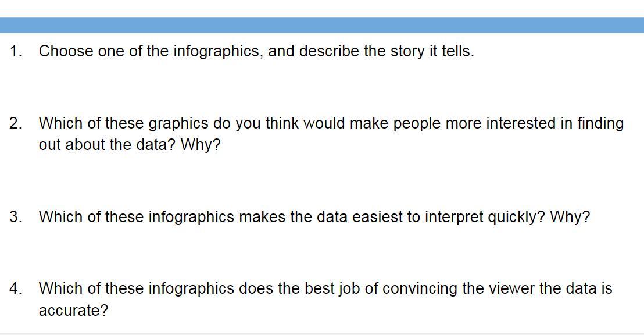Click the list number "1."
The image size is (644, 335).
coord(16,51)
